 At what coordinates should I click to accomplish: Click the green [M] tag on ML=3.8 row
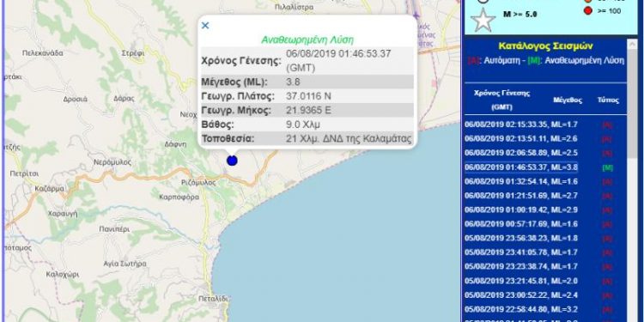click(x=607, y=167)
